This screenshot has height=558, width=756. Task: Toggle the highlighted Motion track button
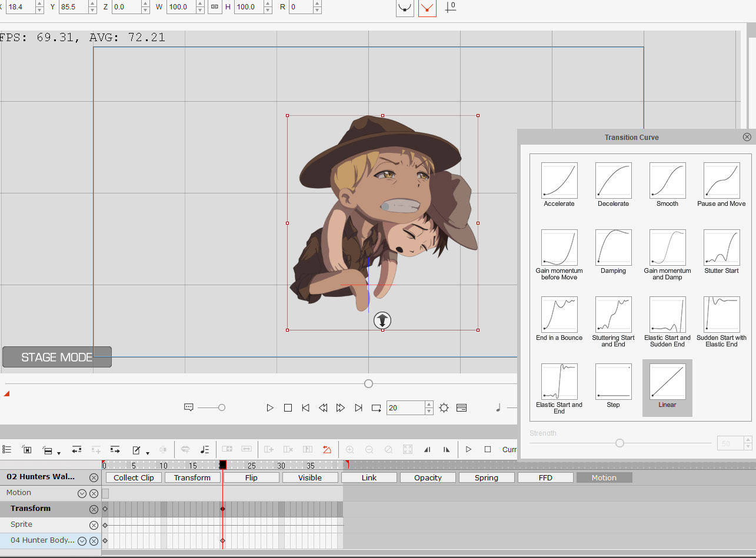point(604,477)
